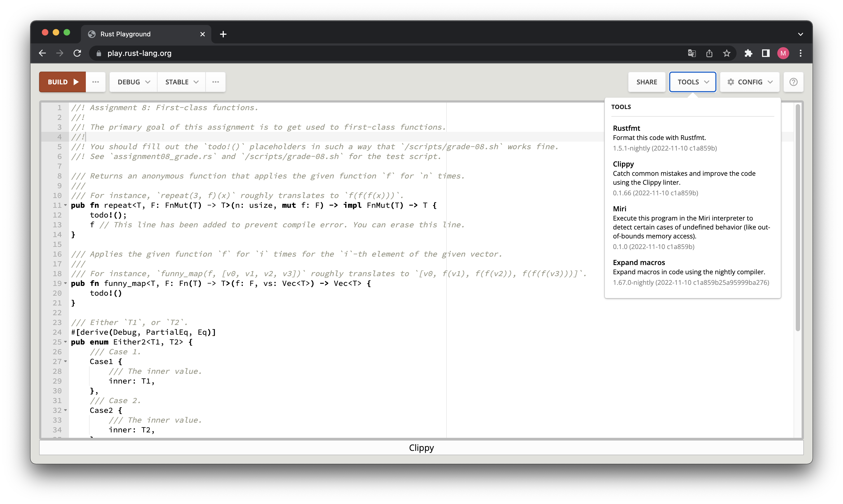Open the browser extensions puzzle icon

click(x=748, y=53)
